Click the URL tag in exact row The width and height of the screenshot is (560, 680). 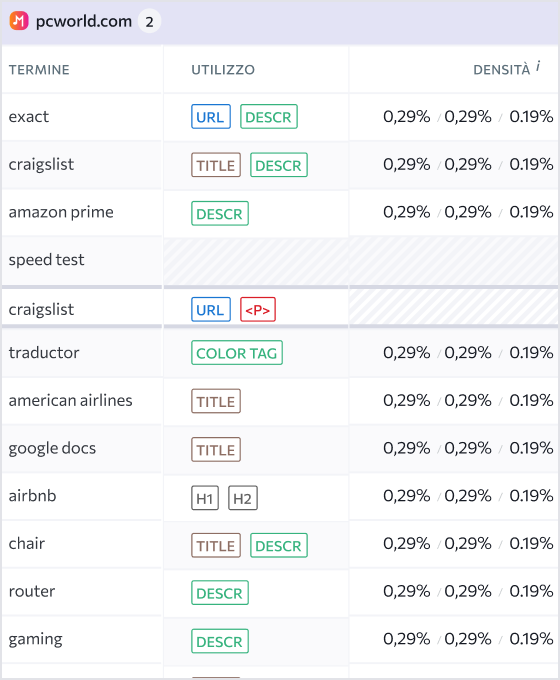(x=211, y=117)
